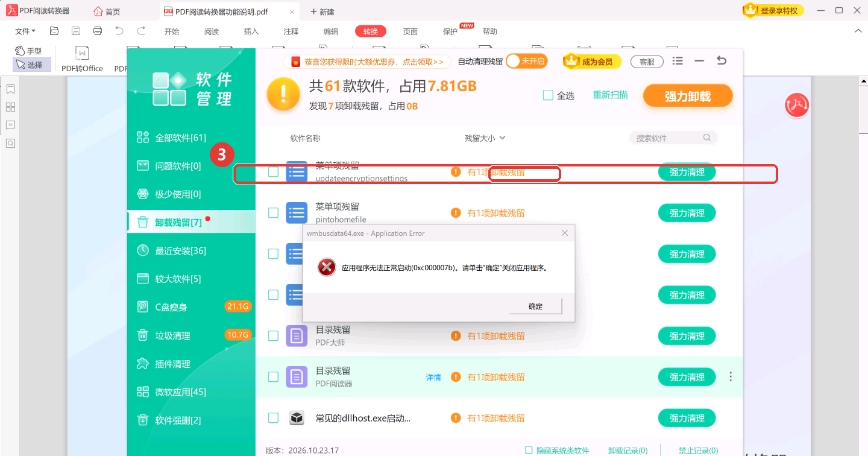This screenshot has height=456, width=868.
Task: Click 强力清理 for the PDF大师 row
Action: click(687, 336)
